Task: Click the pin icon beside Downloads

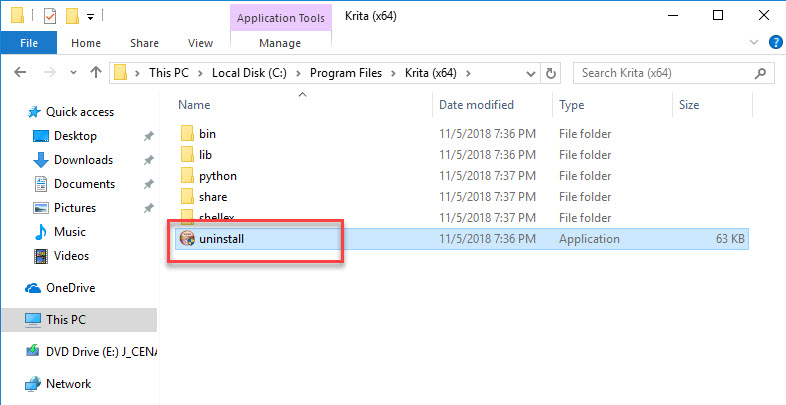Action: click(x=148, y=160)
